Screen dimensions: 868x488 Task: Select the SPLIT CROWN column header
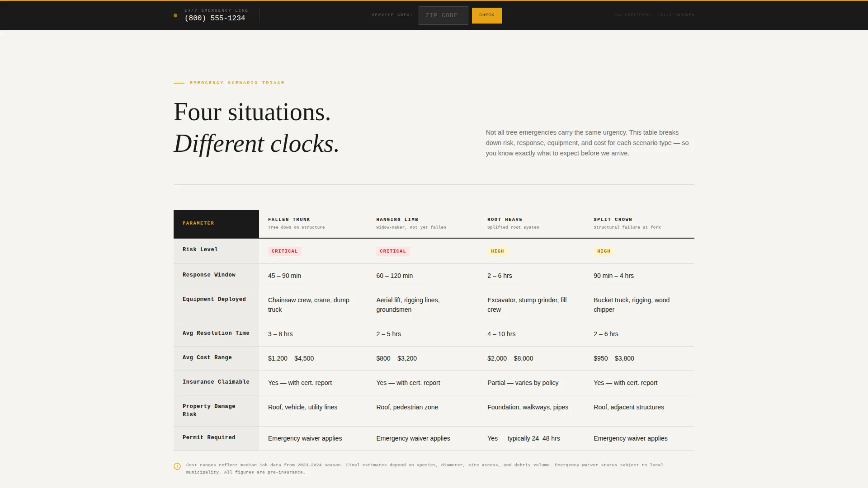[x=639, y=224]
